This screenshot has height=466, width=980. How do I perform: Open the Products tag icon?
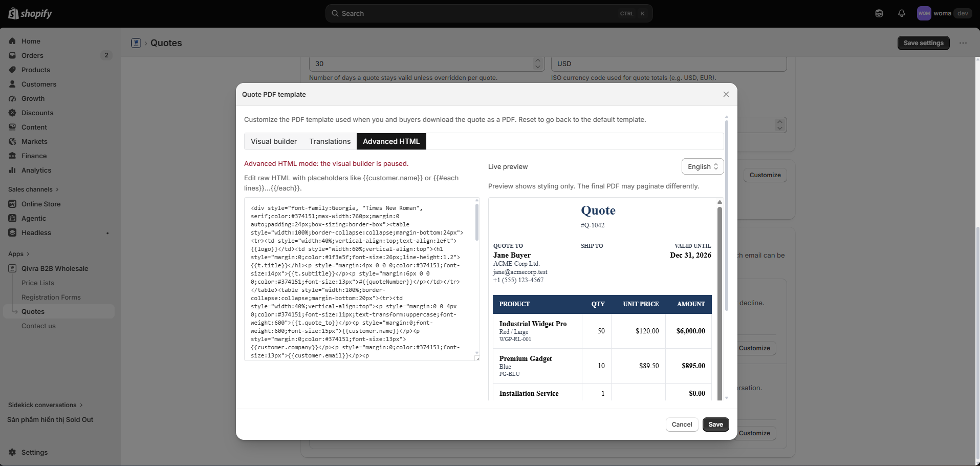coord(12,70)
